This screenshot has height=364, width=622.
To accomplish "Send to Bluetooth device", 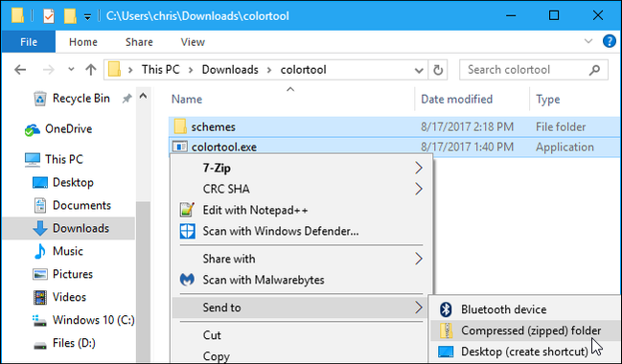I will click(525, 309).
